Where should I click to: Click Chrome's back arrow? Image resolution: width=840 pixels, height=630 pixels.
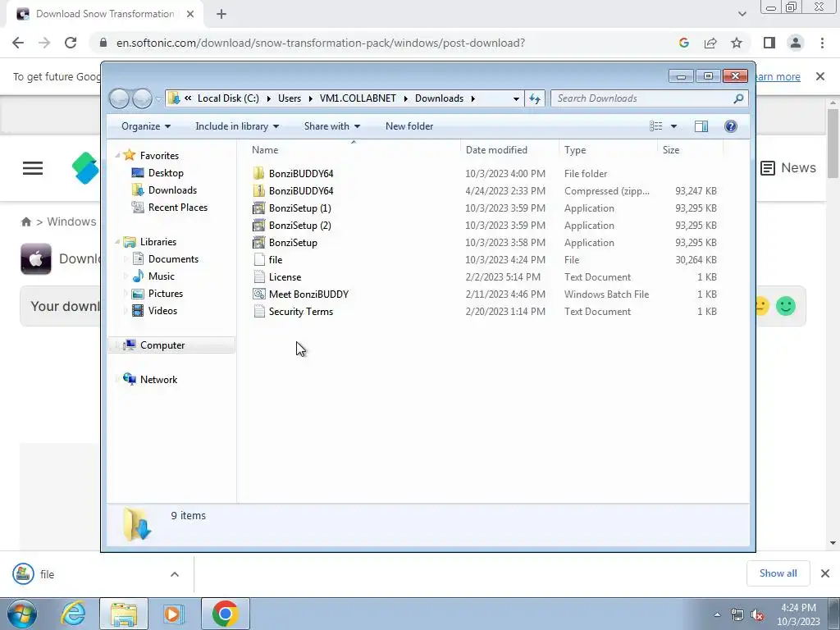pyautogui.click(x=18, y=43)
